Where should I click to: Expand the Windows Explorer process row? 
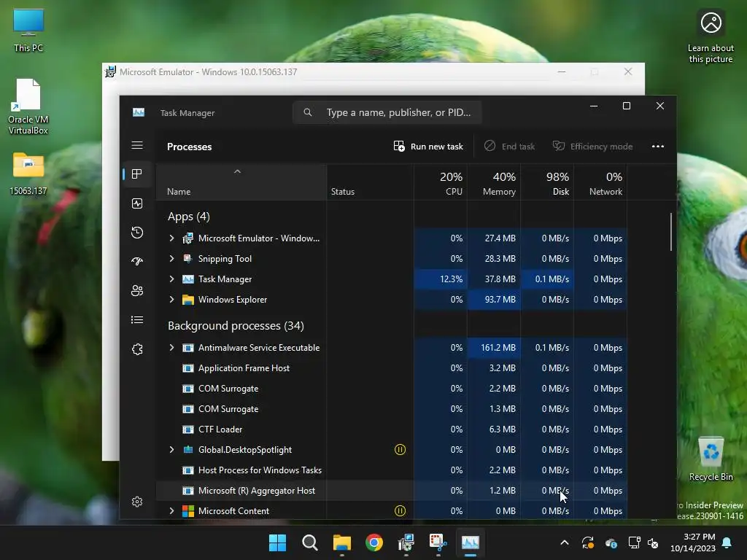tap(171, 300)
